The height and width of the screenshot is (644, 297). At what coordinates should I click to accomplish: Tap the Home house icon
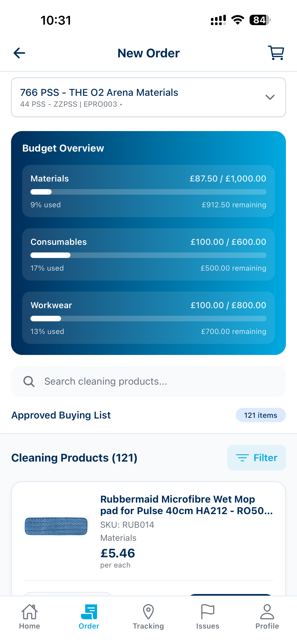tap(29, 612)
